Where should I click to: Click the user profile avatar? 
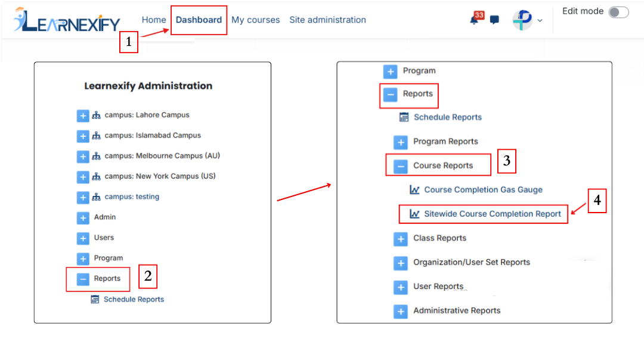[x=522, y=20]
